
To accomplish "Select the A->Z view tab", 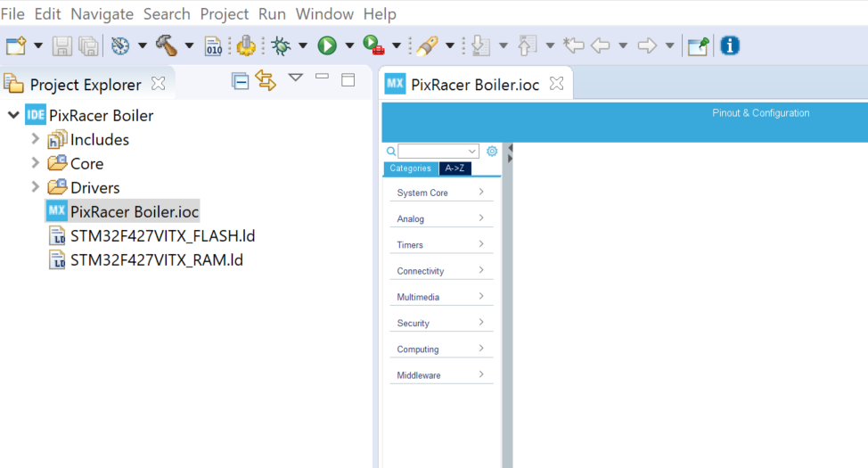I will [455, 168].
